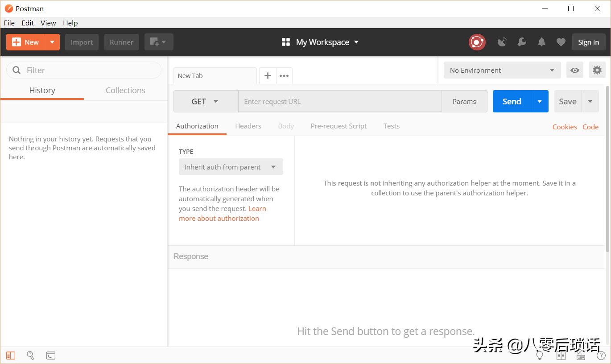The height and width of the screenshot is (364, 611).
Task: Open the Postman console icon
Action: tap(51, 356)
